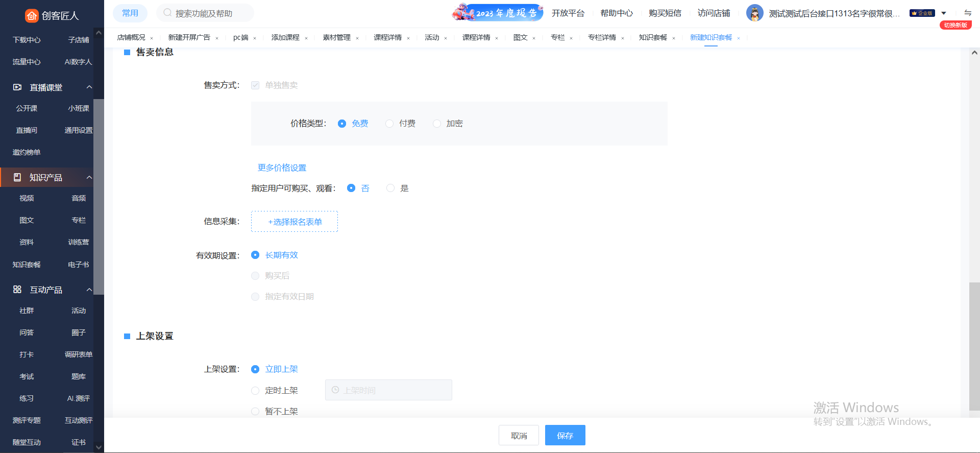Click the 互动产品 grid icon
Viewport: 980px width, 453px height.
(17, 290)
